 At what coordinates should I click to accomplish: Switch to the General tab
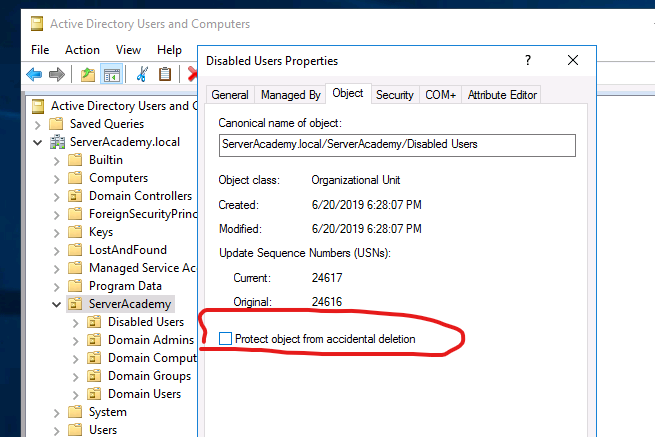pyautogui.click(x=230, y=95)
